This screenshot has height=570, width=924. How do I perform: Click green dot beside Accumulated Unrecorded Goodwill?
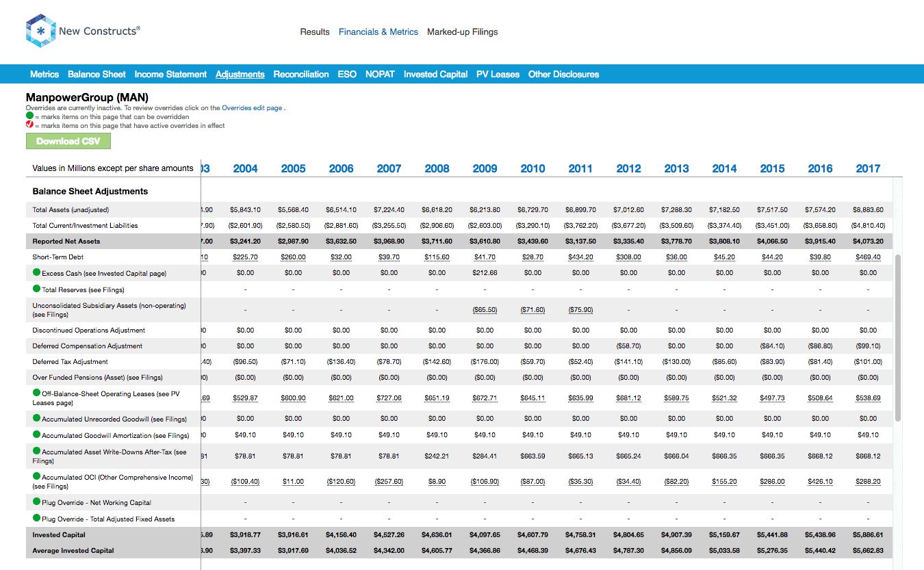click(x=36, y=418)
